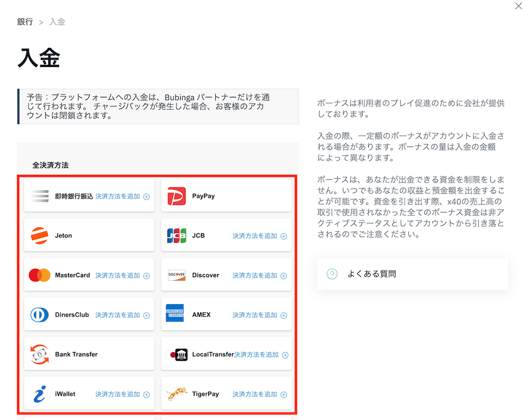Click the JCB label text
Screen dimensions: 525x420
click(198, 236)
